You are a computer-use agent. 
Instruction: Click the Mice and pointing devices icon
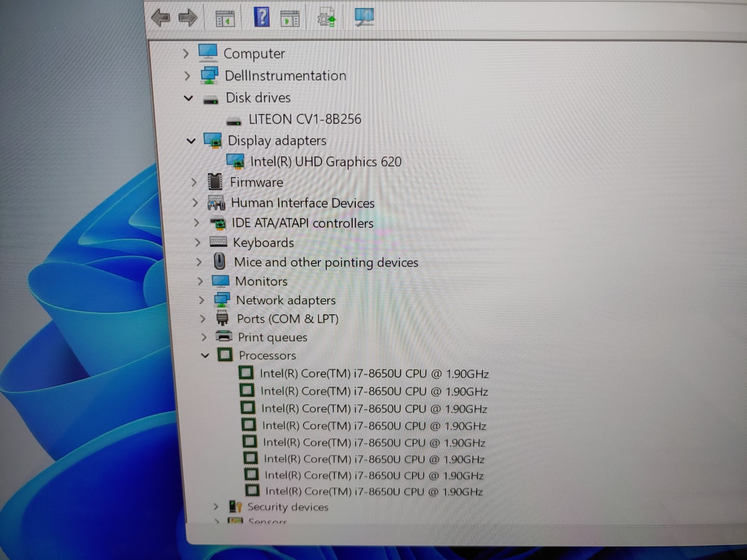tap(219, 261)
